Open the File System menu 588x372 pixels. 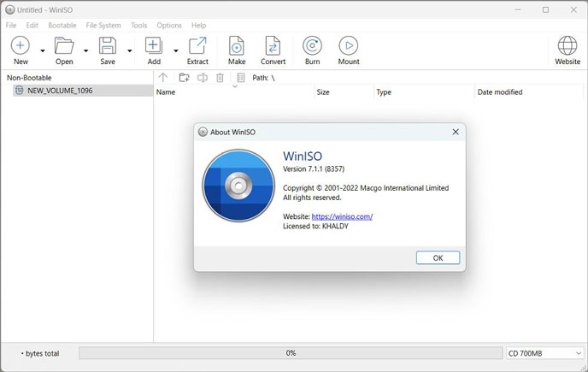pos(103,25)
